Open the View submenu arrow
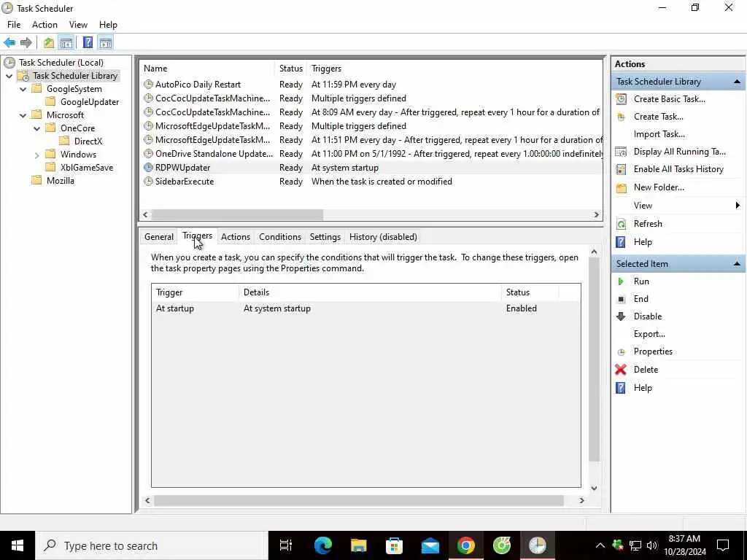Viewport: 747px width, 560px height. pyautogui.click(x=738, y=206)
